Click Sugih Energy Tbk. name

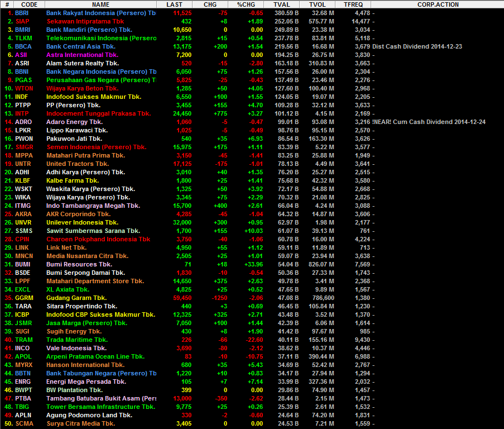pos(74,331)
